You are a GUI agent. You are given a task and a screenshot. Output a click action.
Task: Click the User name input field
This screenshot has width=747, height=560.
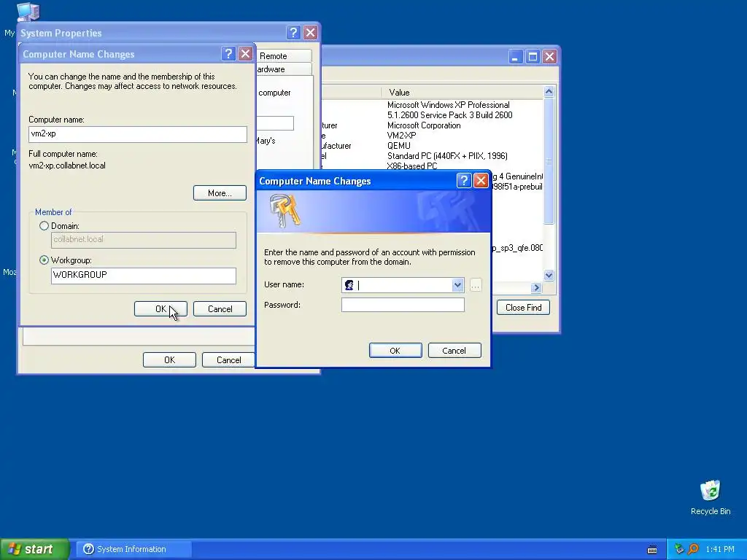[404, 285]
